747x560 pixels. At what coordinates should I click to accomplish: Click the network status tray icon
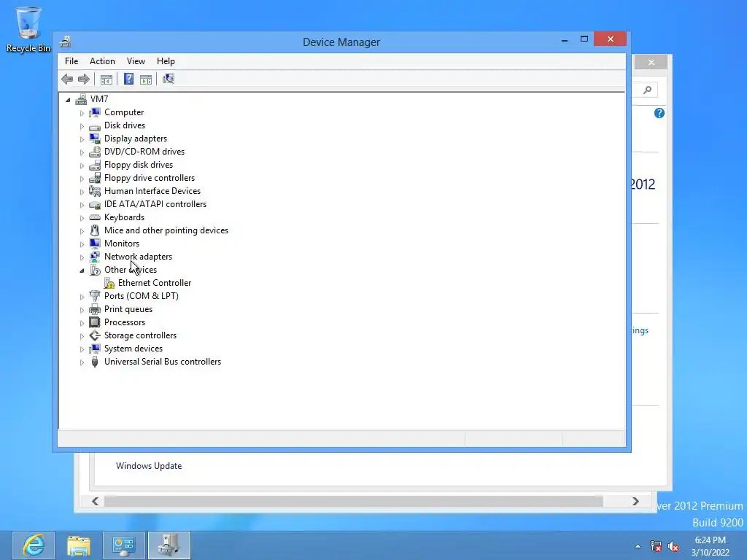(x=656, y=546)
